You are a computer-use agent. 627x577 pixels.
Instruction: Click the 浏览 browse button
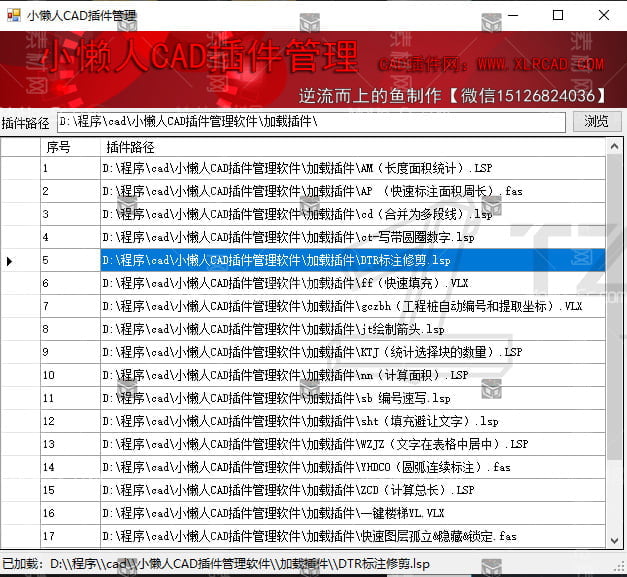596,122
